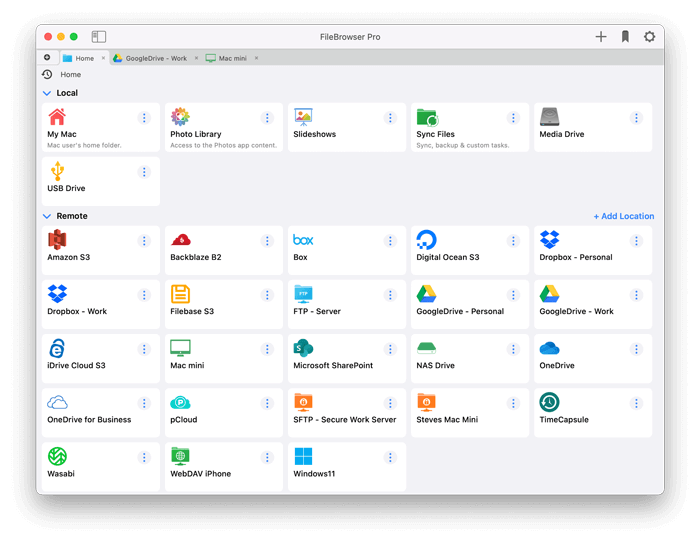Image resolution: width=700 pixels, height=542 pixels.
Task: Open the OneDrive cloud icon
Action: point(550,348)
